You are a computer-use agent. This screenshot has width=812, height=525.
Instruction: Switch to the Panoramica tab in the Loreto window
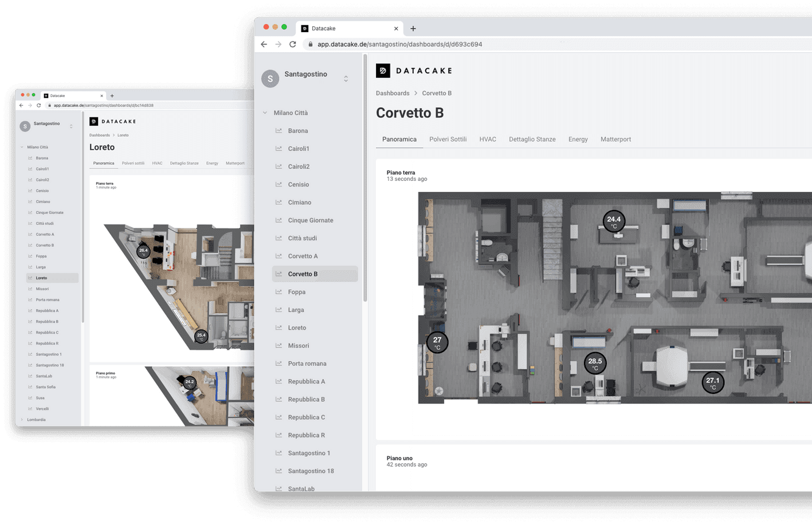(104, 163)
